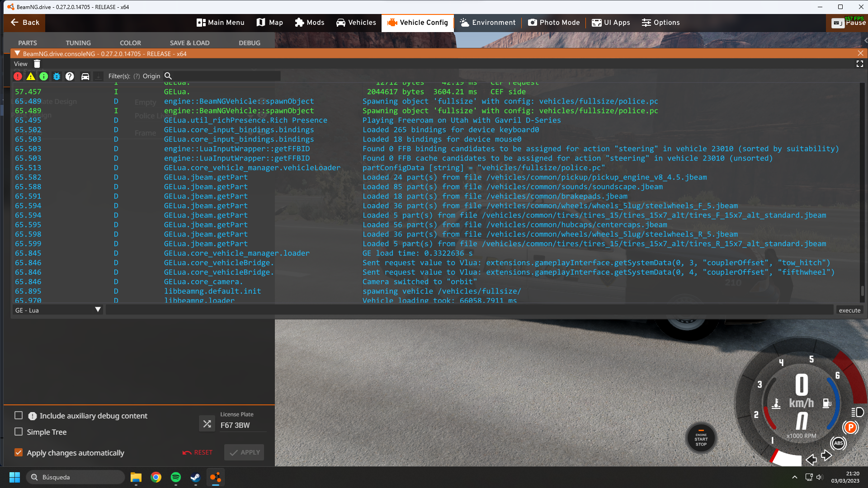
Task: Disable Apply changes automatically
Action: (x=19, y=452)
